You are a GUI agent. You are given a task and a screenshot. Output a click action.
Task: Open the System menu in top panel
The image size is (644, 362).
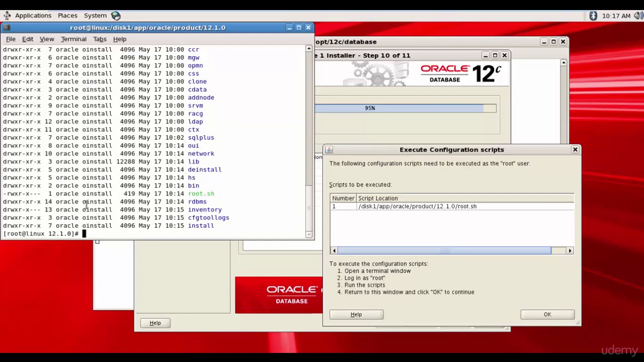pos(95,16)
